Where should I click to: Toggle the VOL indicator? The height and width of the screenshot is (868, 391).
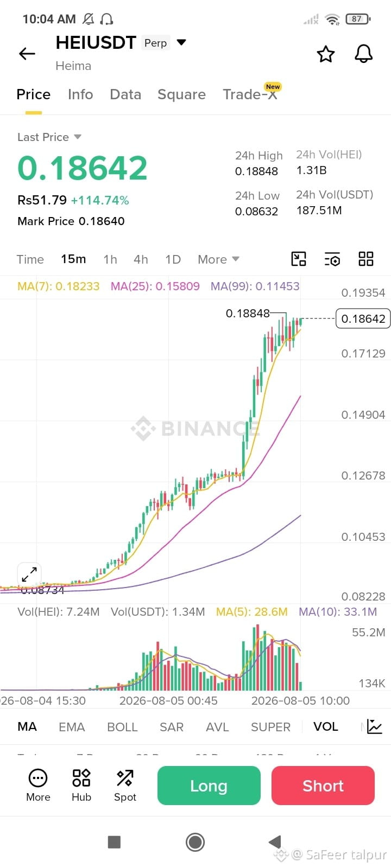point(325,726)
